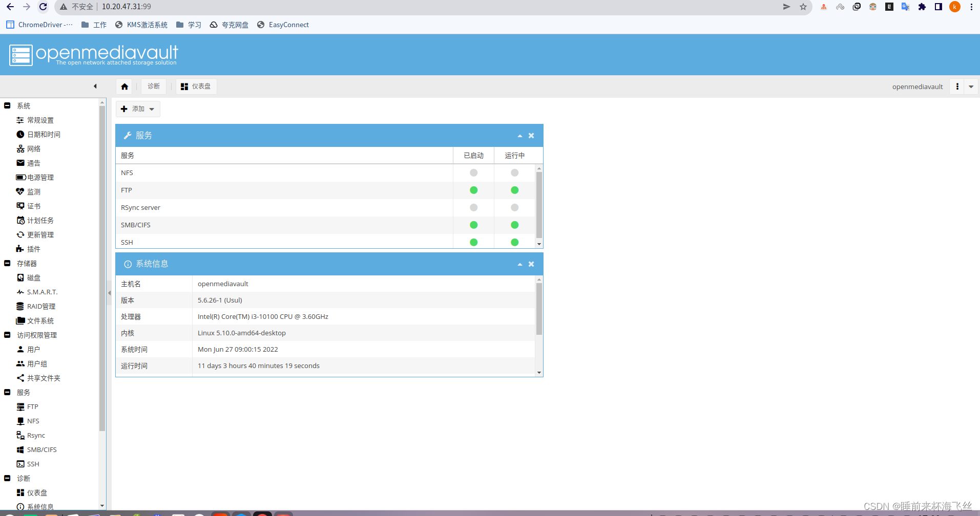Image resolution: width=980 pixels, height=516 pixels.
Task: Click the folder icon for 文件系统
Action: point(20,321)
